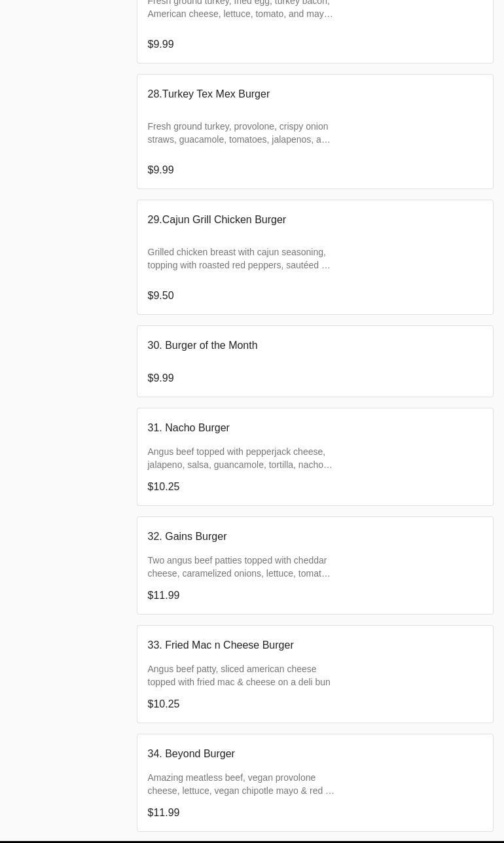
Task: Click the Gains Burger title text
Action: (x=187, y=537)
